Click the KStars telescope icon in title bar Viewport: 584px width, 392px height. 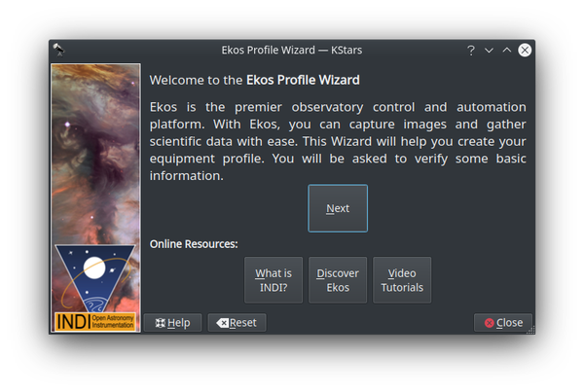[x=58, y=50]
